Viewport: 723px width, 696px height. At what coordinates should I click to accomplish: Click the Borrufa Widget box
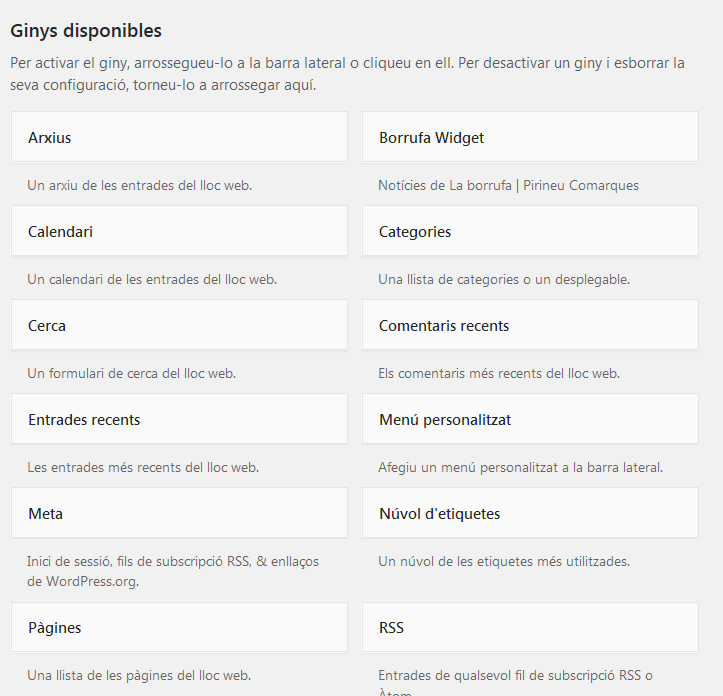click(530, 137)
